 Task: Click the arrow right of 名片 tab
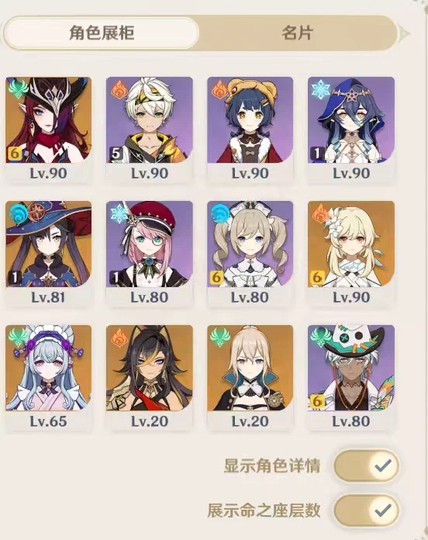(404, 34)
